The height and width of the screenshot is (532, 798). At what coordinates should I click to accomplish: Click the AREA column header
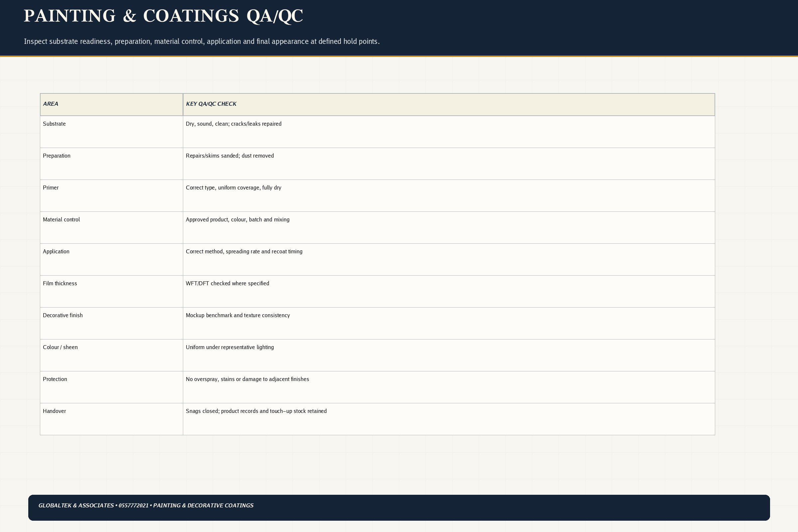pos(112,104)
